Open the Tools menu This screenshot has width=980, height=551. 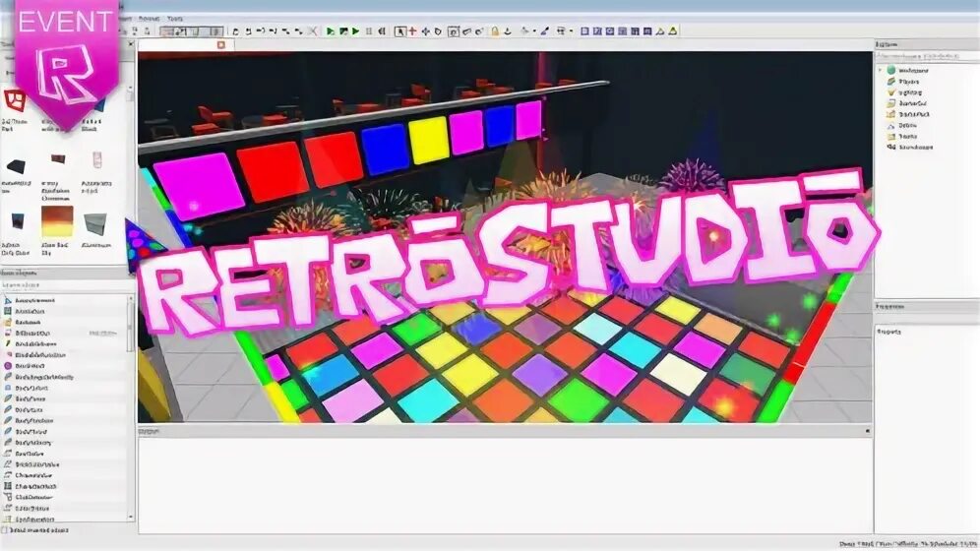click(x=175, y=19)
